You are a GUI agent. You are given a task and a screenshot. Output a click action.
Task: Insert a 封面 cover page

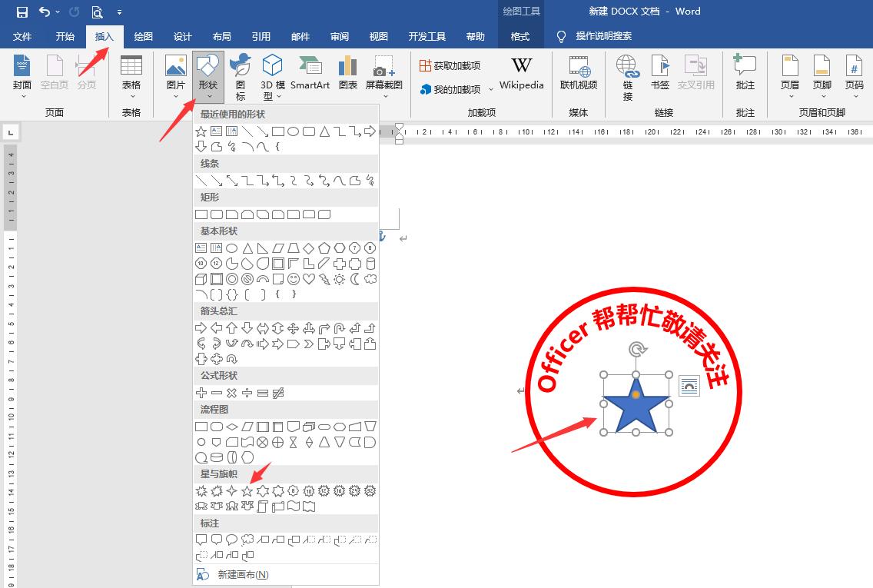tap(22, 73)
